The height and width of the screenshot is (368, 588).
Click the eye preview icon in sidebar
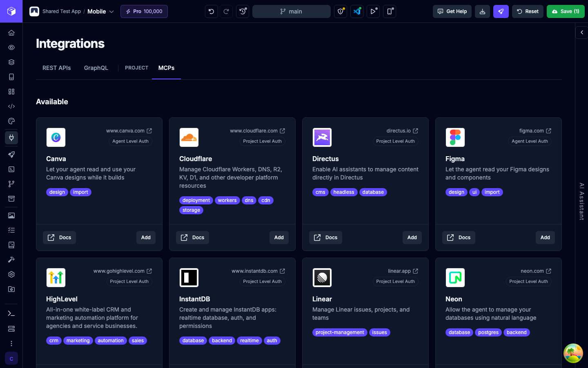coord(11,47)
